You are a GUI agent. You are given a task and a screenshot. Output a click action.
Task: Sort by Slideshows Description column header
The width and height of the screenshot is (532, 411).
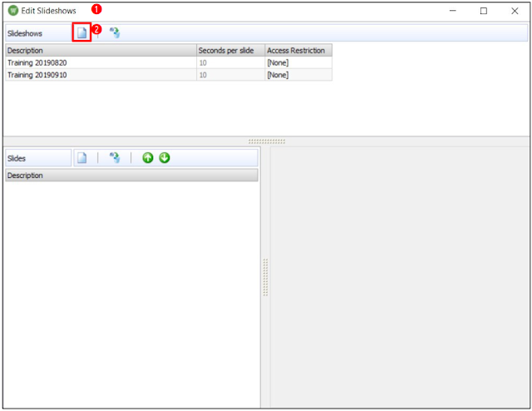pos(101,50)
